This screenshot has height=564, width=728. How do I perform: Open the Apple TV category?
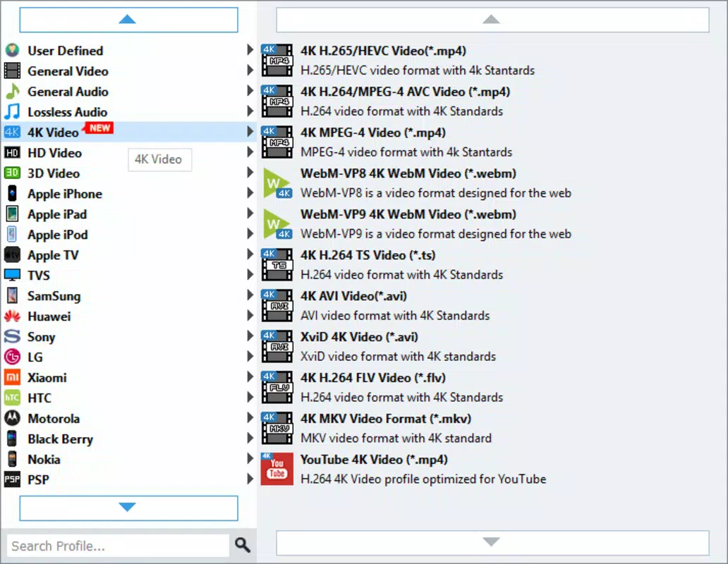point(129,255)
